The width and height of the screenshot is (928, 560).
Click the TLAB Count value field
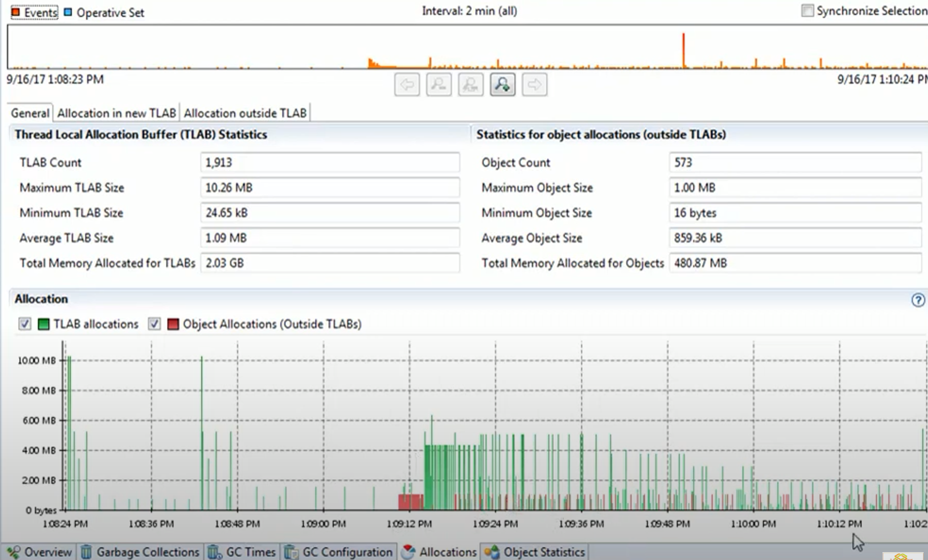329,163
